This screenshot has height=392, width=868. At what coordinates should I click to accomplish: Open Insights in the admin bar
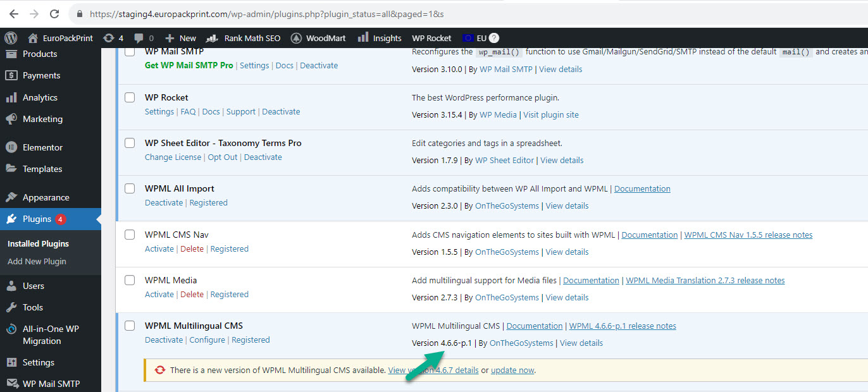coord(380,38)
